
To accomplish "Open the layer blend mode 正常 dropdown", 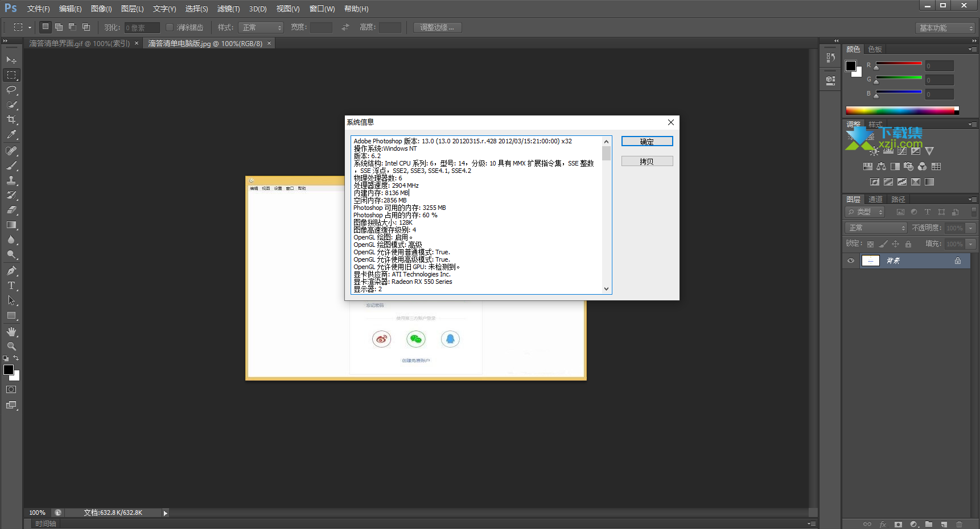I will (876, 228).
